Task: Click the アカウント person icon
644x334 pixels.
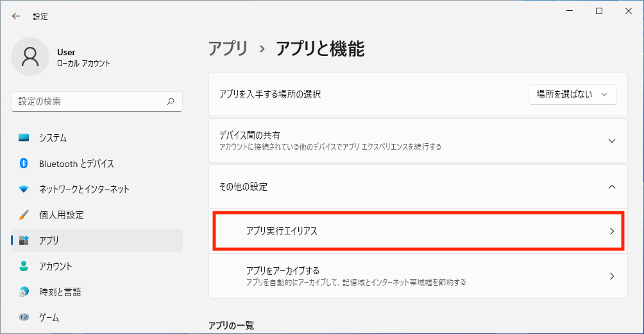Action: 24,266
